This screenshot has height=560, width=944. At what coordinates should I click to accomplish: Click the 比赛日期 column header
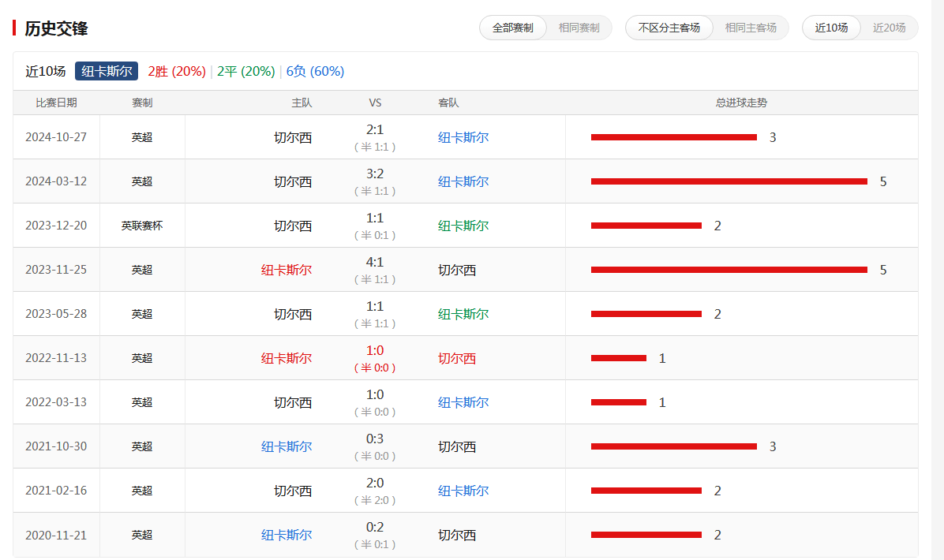point(57,103)
